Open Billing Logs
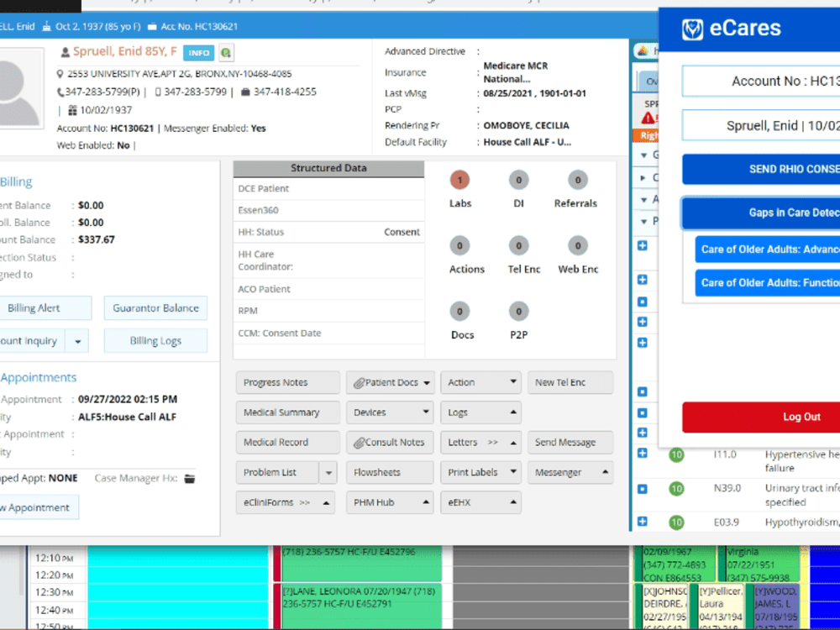 coord(156,341)
